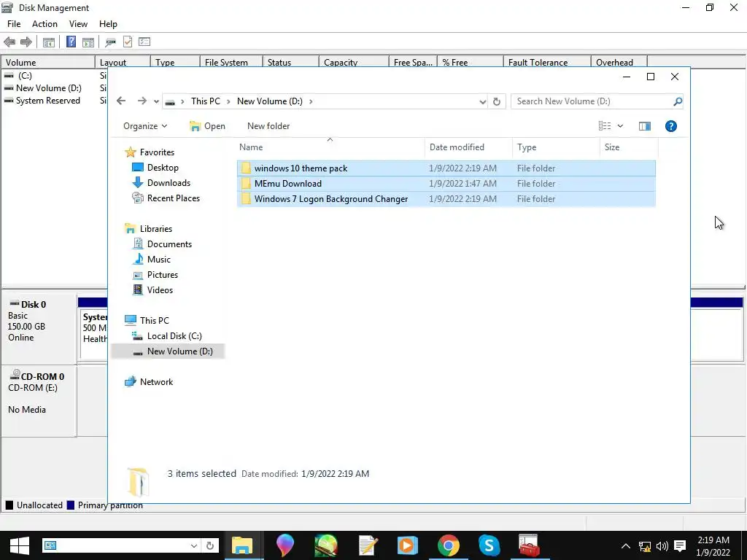The width and height of the screenshot is (747, 560).
Task: Click the connect drive toolbar icon in Disk Management
Action: [x=111, y=42]
